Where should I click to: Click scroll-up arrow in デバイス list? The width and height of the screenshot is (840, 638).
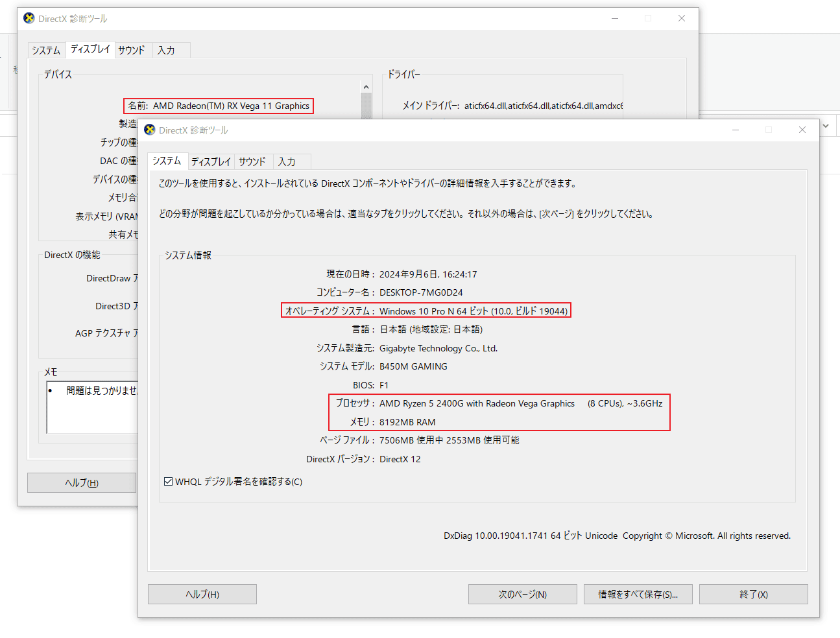click(x=366, y=86)
